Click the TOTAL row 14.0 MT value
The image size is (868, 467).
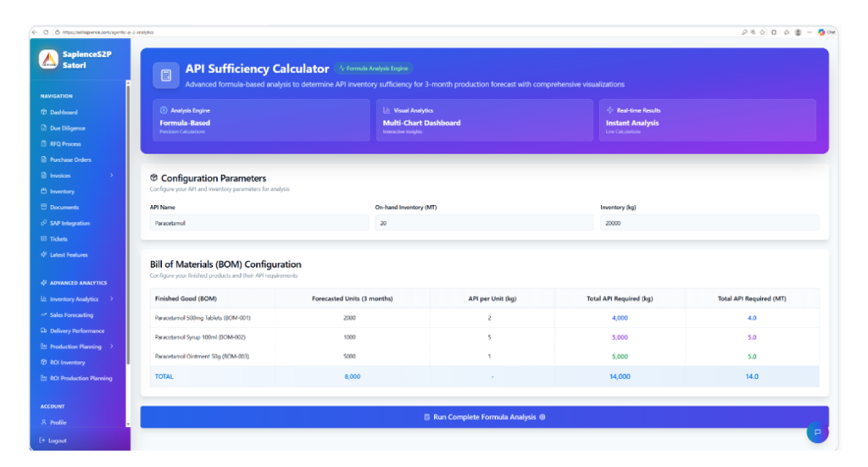point(752,376)
